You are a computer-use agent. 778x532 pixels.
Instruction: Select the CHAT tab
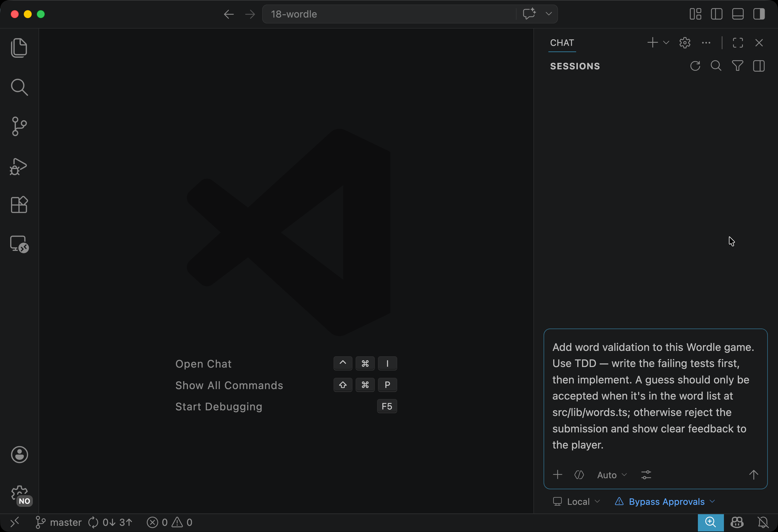click(562, 43)
